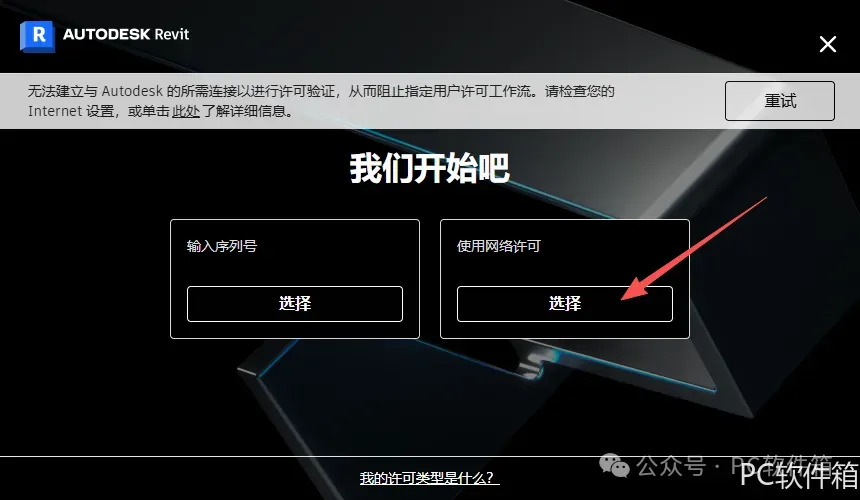
Task: Open the 我的许可类型是什么? link
Action: (x=429, y=478)
